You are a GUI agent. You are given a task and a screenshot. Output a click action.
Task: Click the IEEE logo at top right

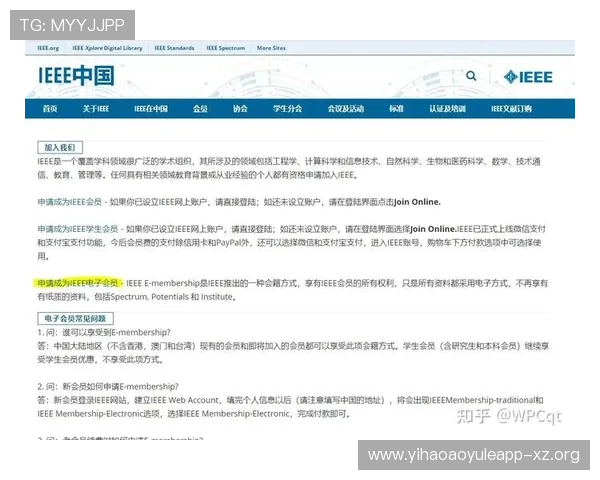528,77
